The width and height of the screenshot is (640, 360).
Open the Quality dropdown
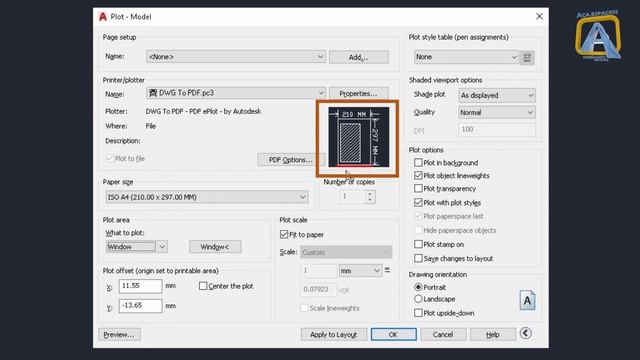(x=497, y=112)
